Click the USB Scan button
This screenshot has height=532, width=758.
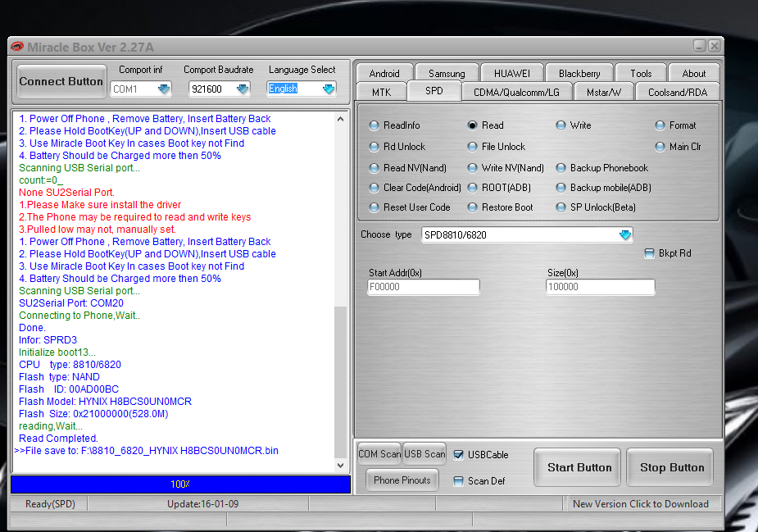pos(424,454)
